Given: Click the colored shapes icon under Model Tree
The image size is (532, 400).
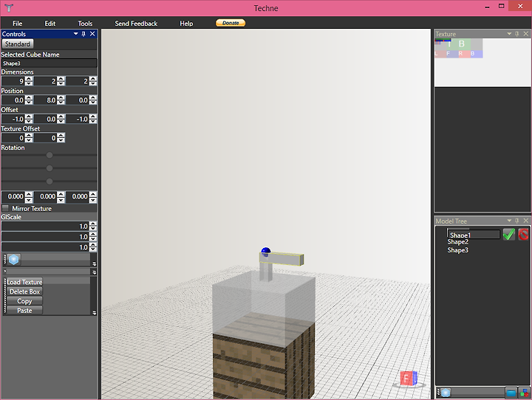Looking at the screenshot, I should coord(524,393).
